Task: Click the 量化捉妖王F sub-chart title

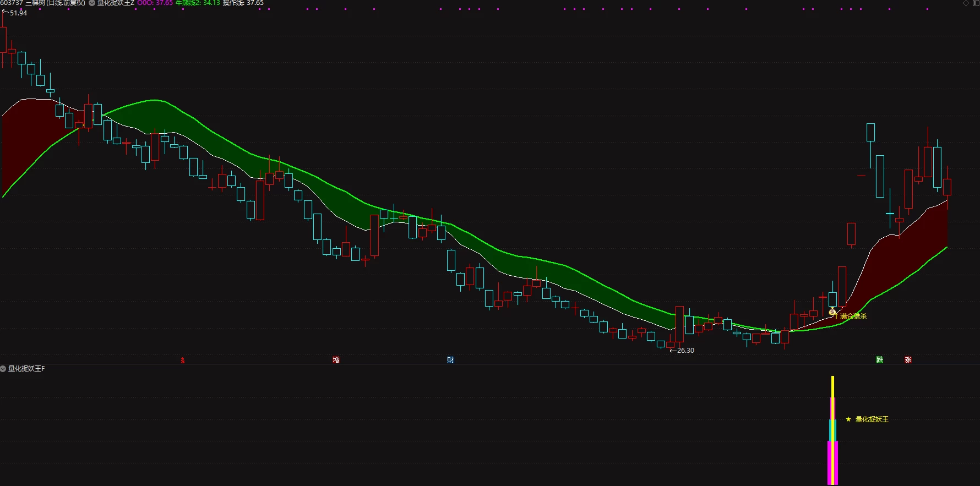Action: click(26, 369)
